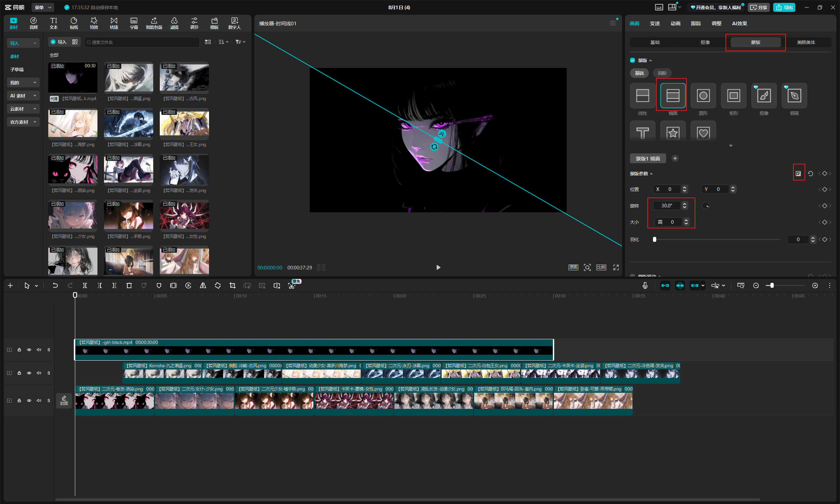Expand the 云素材 sidebar section
Image resolution: width=840 pixels, height=504 pixels.
click(x=23, y=109)
